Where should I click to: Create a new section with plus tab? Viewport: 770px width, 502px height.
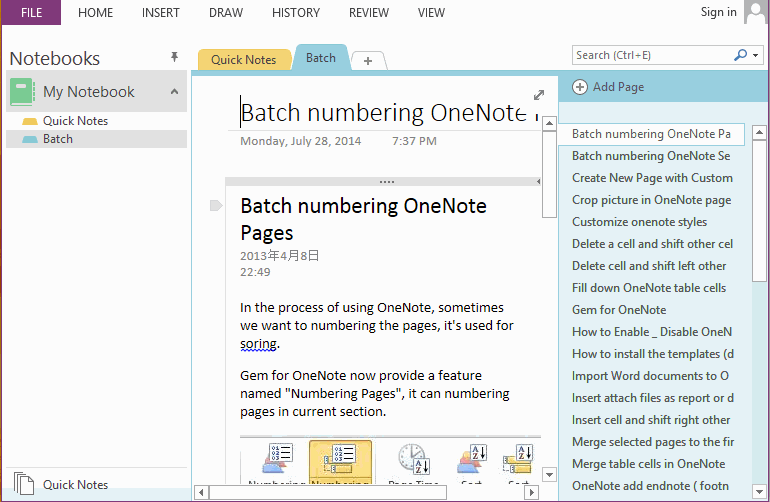[x=368, y=61]
